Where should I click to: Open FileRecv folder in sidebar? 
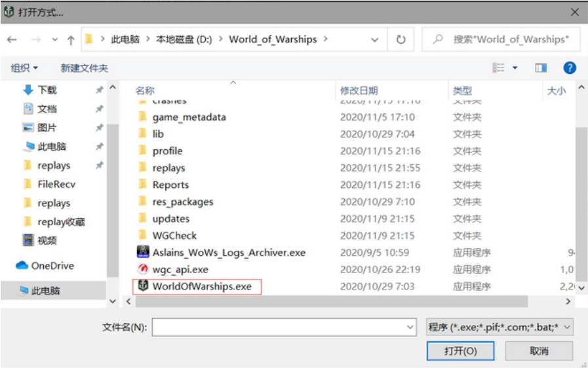(x=56, y=184)
